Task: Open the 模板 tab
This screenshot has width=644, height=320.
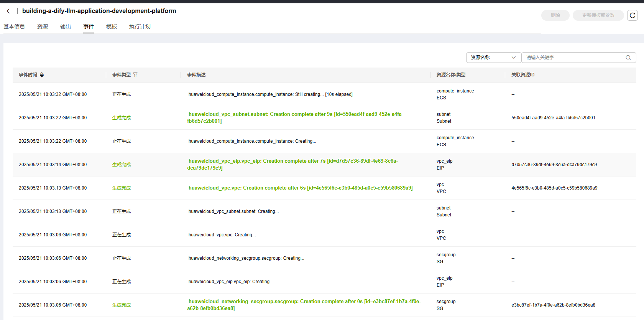Action: 112,26
